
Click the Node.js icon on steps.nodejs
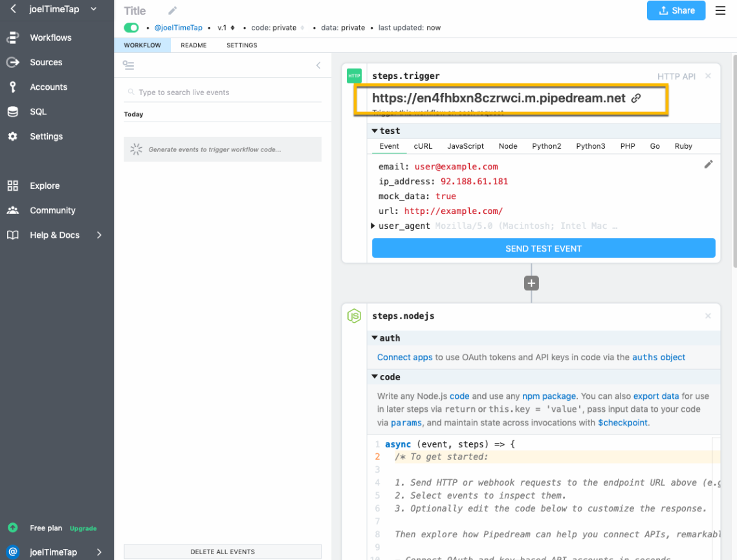[x=354, y=316]
